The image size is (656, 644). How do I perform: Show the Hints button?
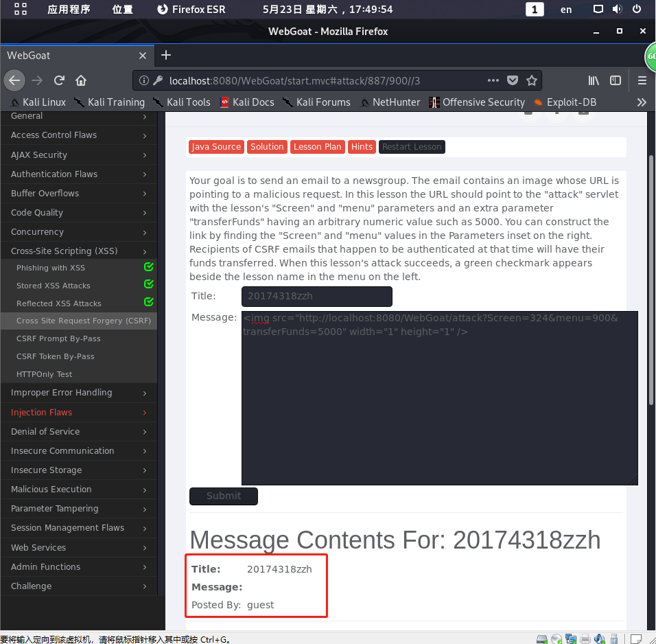coord(362,147)
